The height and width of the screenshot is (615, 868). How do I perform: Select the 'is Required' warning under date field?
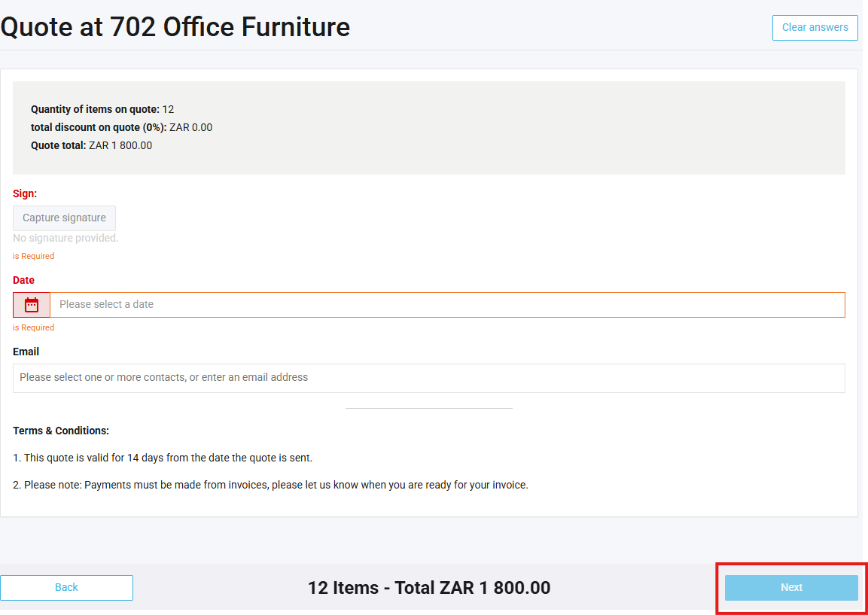pos(34,327)
